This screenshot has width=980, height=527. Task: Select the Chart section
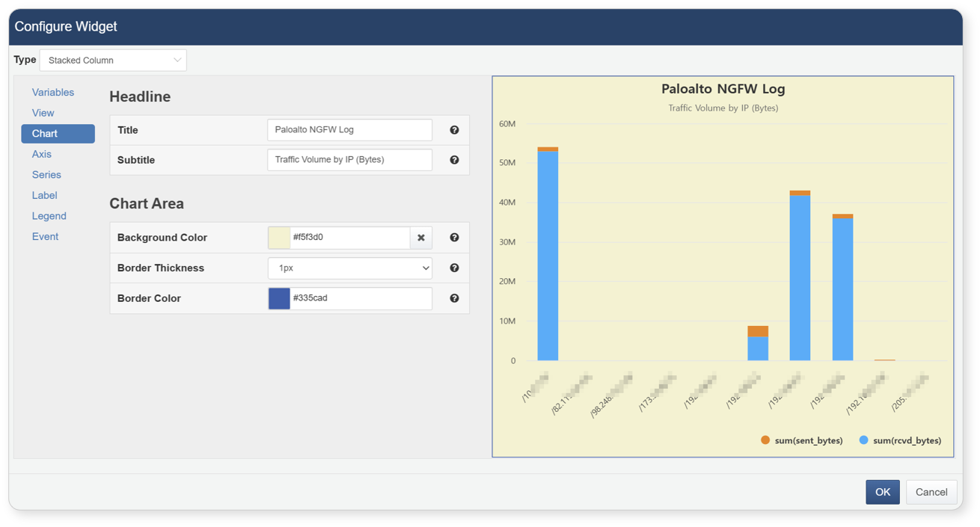coord(58,134)
